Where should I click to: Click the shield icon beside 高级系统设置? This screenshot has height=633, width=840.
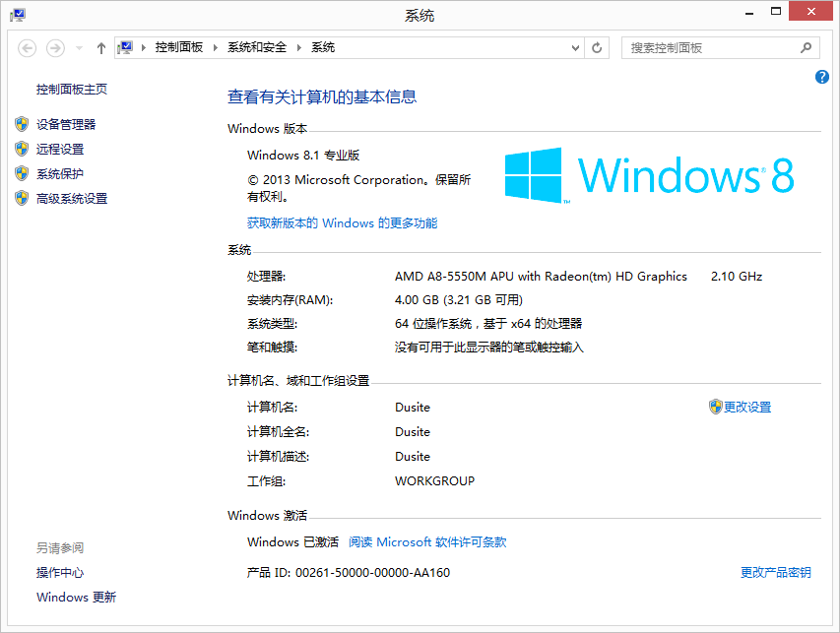(x=22, y=198)
